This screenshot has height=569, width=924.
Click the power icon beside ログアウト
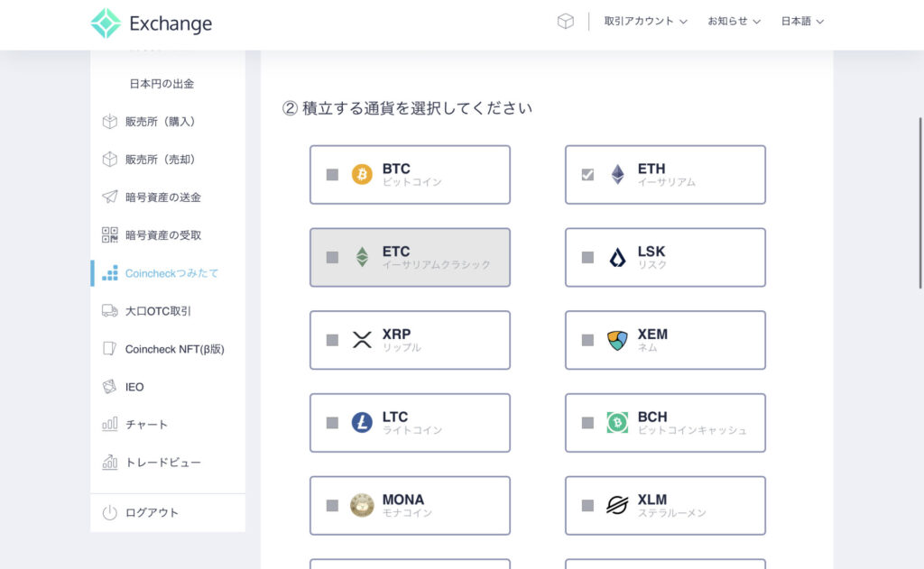click(109, 512)
